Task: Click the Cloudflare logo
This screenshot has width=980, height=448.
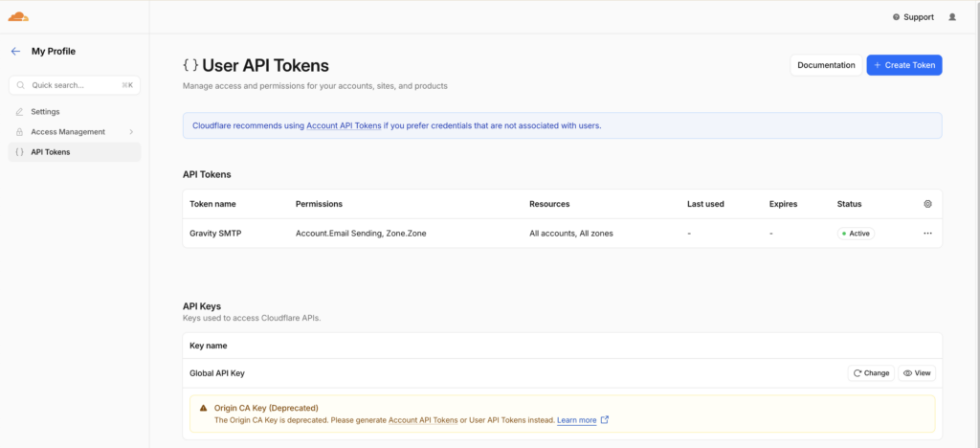Action: [x=18, y=16]
